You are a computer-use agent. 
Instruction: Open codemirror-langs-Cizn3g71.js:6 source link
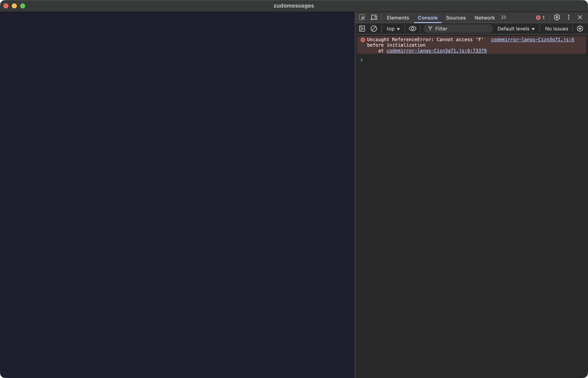(x=532, y=39)
